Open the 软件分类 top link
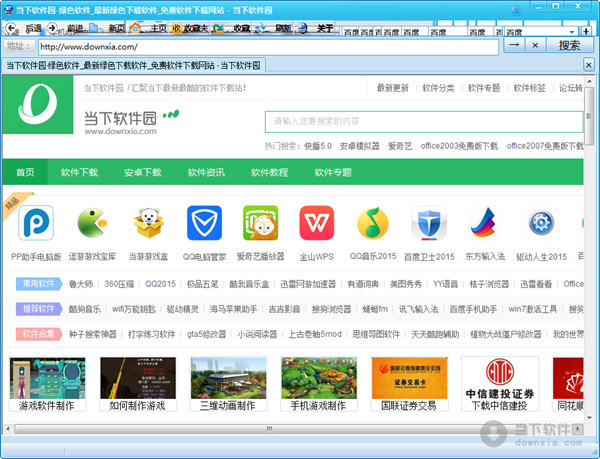Screen dimensions: 600x459 click(x=438, y=88)
